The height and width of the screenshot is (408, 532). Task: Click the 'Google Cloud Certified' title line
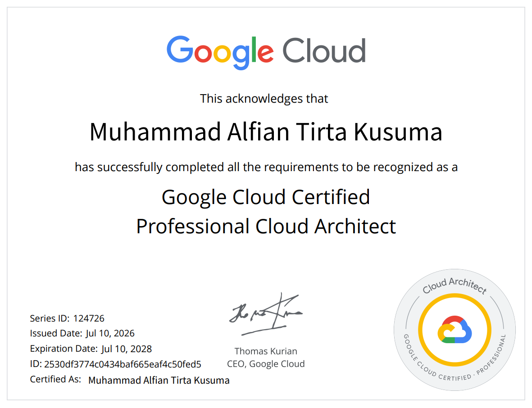[266, 197]
